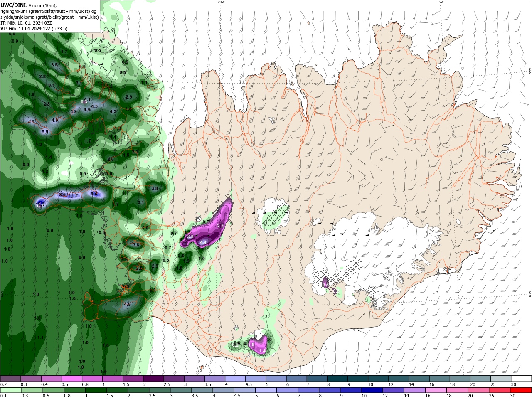This screenshot has width=532, height=399.
Task: Click the 2.6 precipitation value
Action: [x=111, y=159]
